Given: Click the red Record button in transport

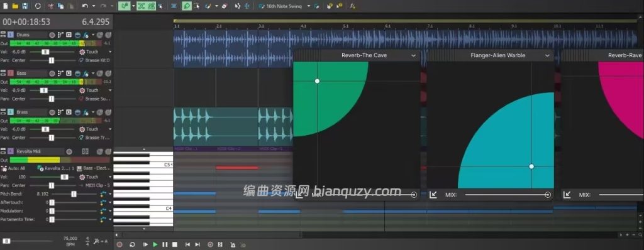Looking at the screenshot, I should tap(119, 244).
